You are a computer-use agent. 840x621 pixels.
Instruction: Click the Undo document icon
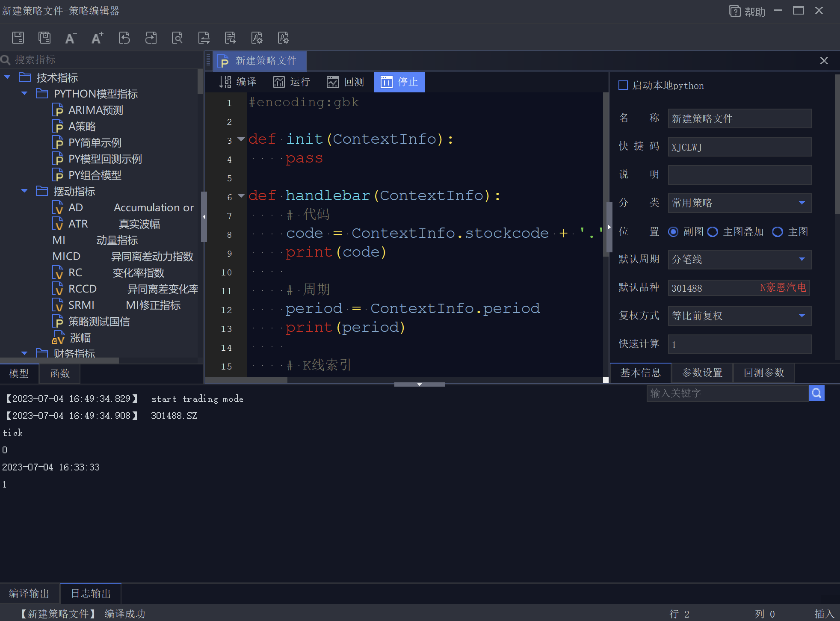[124, 38]
